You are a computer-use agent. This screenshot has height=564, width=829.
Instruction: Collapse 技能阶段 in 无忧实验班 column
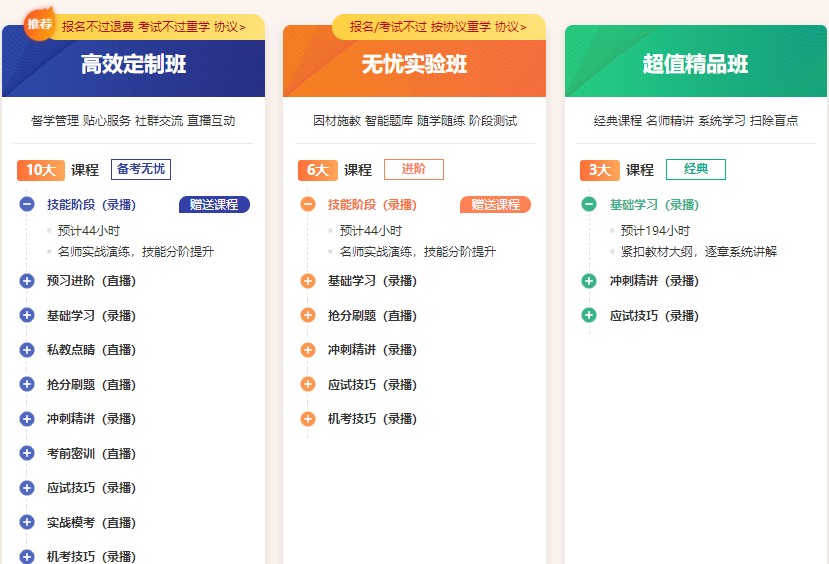[308, 204]
